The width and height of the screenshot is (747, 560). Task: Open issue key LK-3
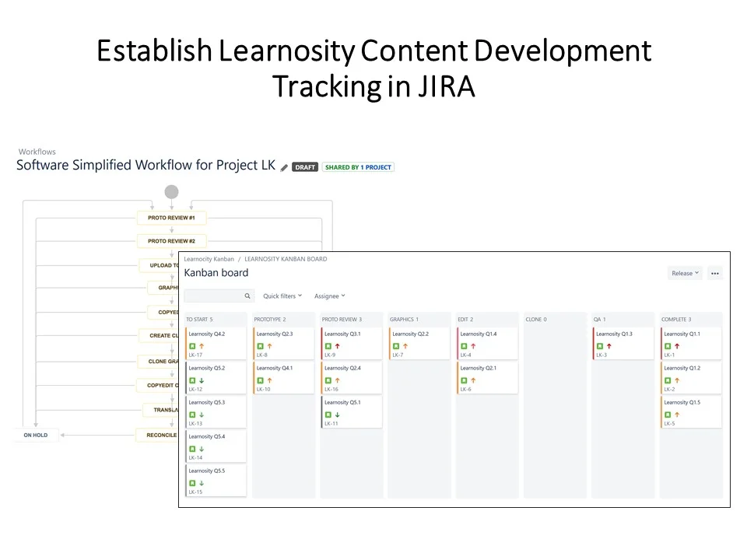click(601, 355)
